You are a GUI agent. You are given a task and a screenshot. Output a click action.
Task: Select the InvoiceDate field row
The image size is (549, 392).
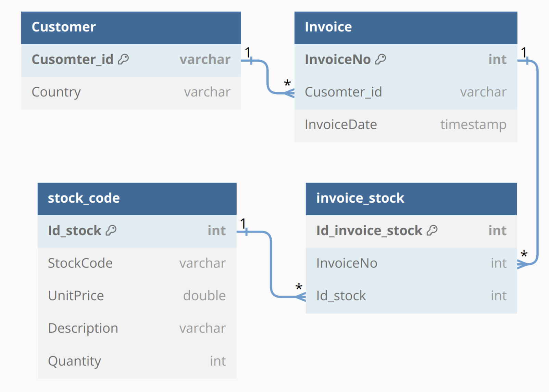click(405, 125)
